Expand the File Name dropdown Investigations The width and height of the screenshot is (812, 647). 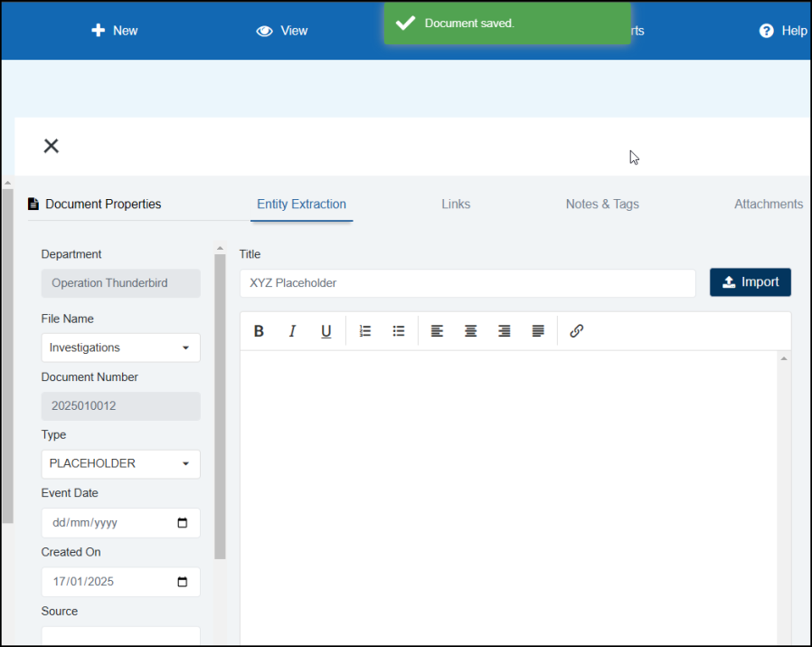(x=120, y=347)
